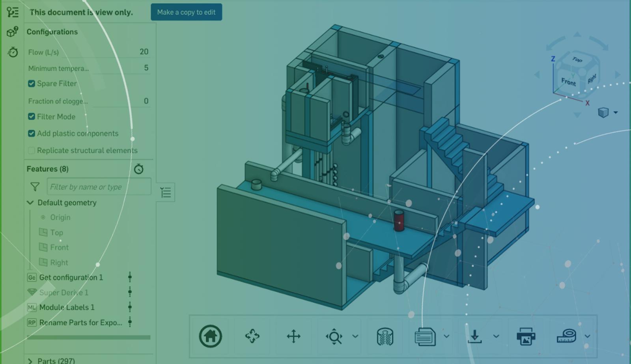Disable Add plastic components checkbox
Screen dimensions: 631x364
32,133
